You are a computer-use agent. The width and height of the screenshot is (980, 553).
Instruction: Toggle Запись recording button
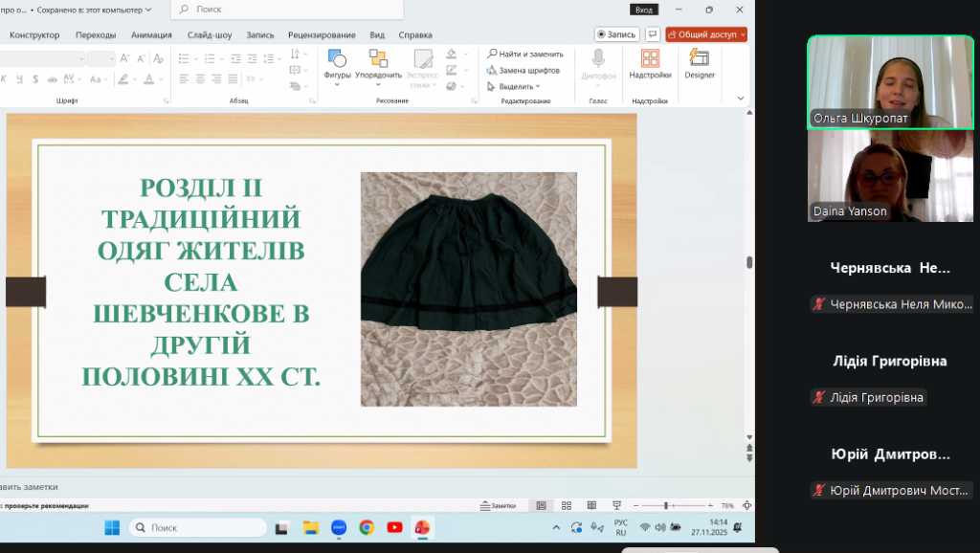(616, 34)
